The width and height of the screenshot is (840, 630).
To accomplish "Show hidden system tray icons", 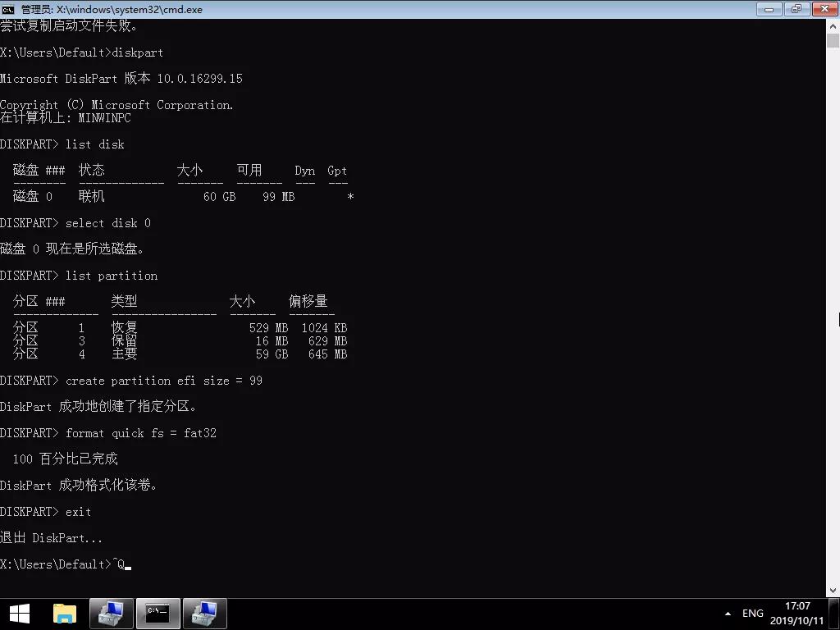I will point(728,614).
